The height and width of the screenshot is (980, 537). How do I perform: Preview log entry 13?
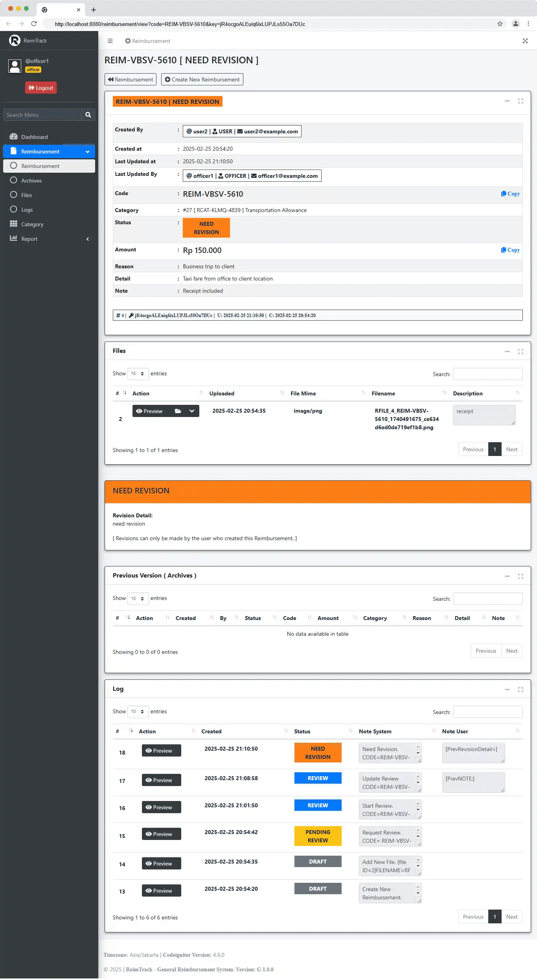click(162, 891)
